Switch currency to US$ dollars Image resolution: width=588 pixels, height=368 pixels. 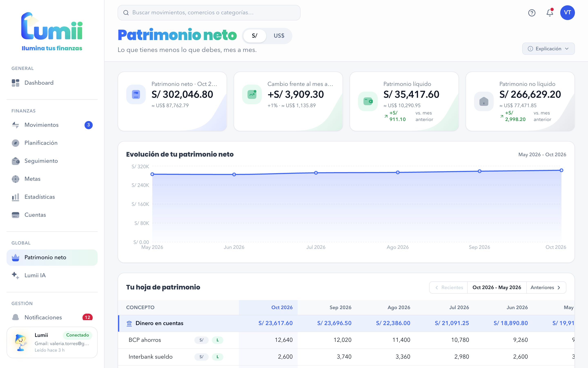(x=279, y=36)
